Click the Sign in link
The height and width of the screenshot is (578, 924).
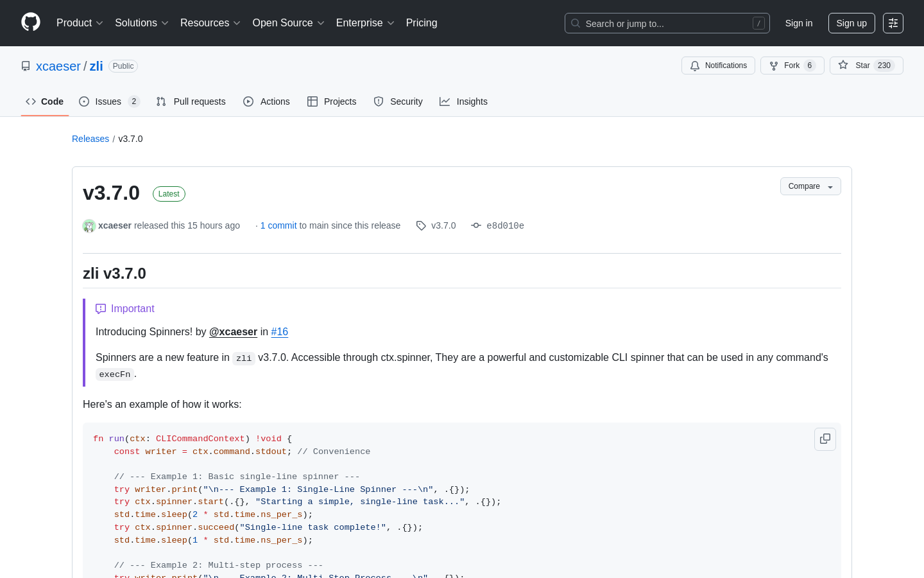point(799,23)
